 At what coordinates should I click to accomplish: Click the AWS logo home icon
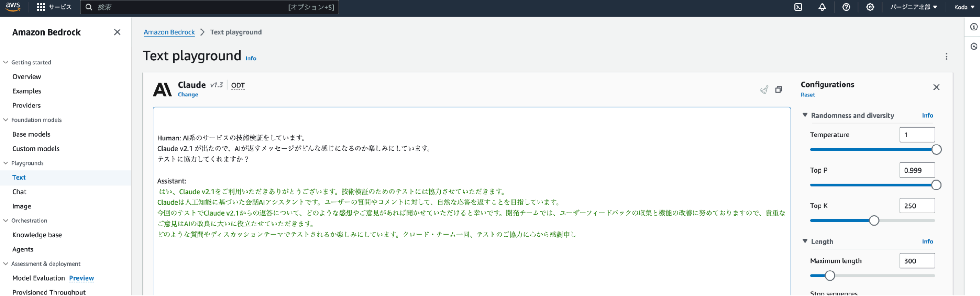click(13, 7)
